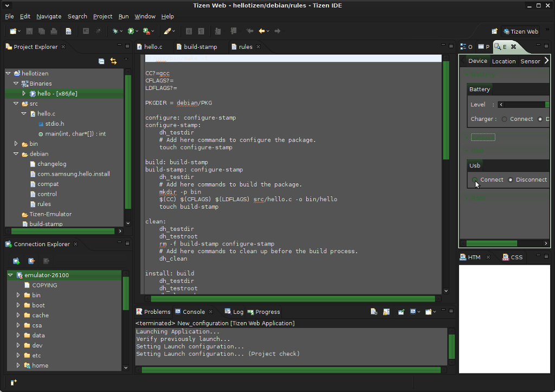Open the Display Selected Console dropdown arrow
This screenshot has height=392, width=555.
click(419, 312)
